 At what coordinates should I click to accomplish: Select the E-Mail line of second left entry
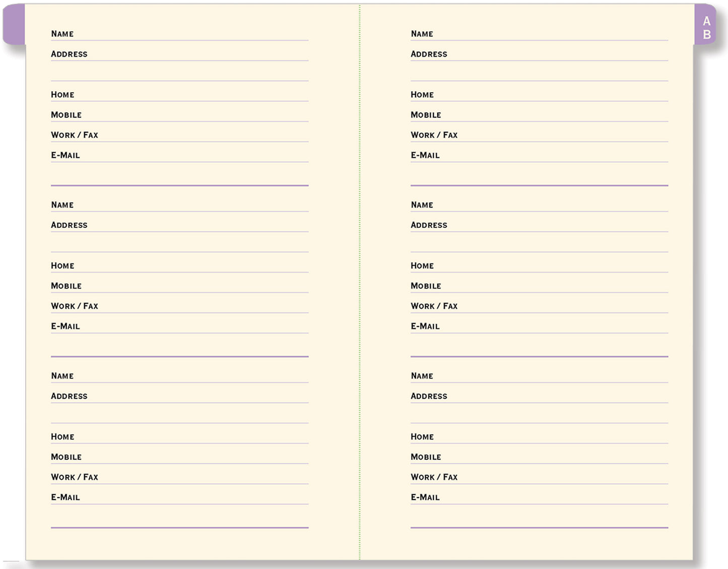pyautogui.click(x=180, y=329)
